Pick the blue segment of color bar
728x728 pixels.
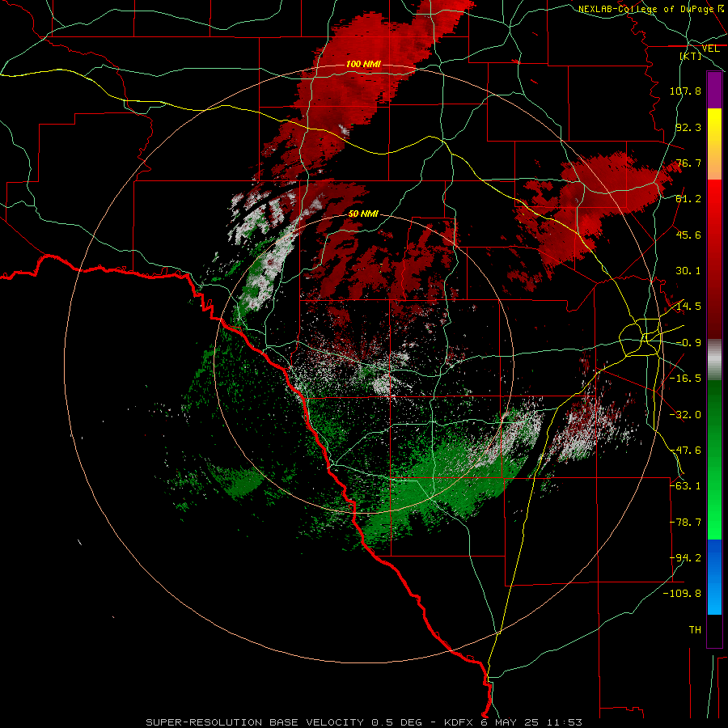[714, 577]
